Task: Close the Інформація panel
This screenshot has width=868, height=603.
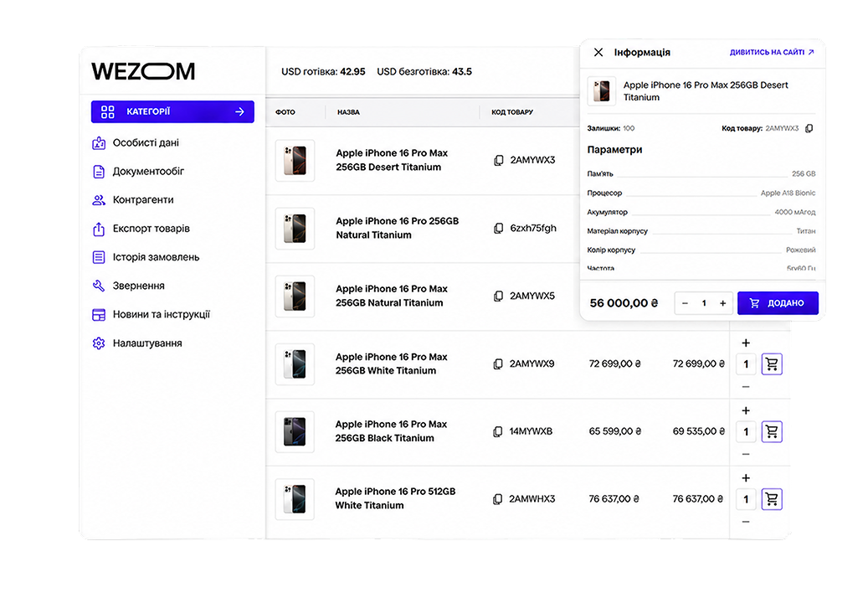Action: [x=598, y=52]
